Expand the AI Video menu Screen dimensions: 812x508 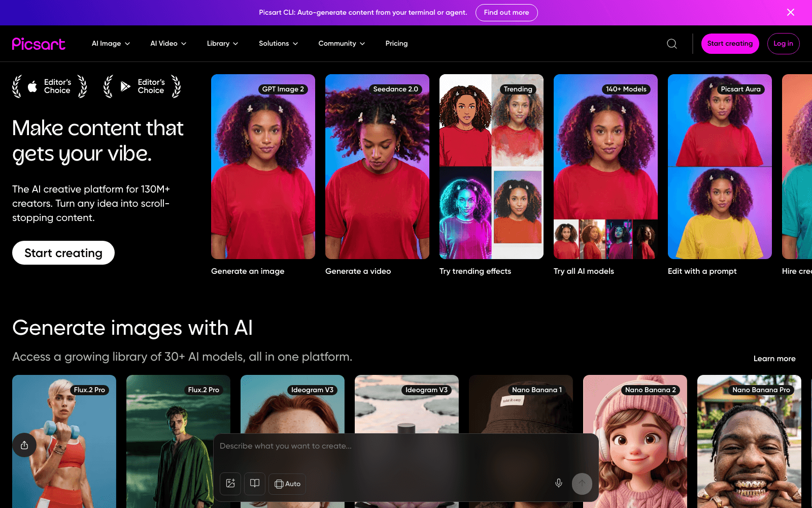click(x=168, y=44)
